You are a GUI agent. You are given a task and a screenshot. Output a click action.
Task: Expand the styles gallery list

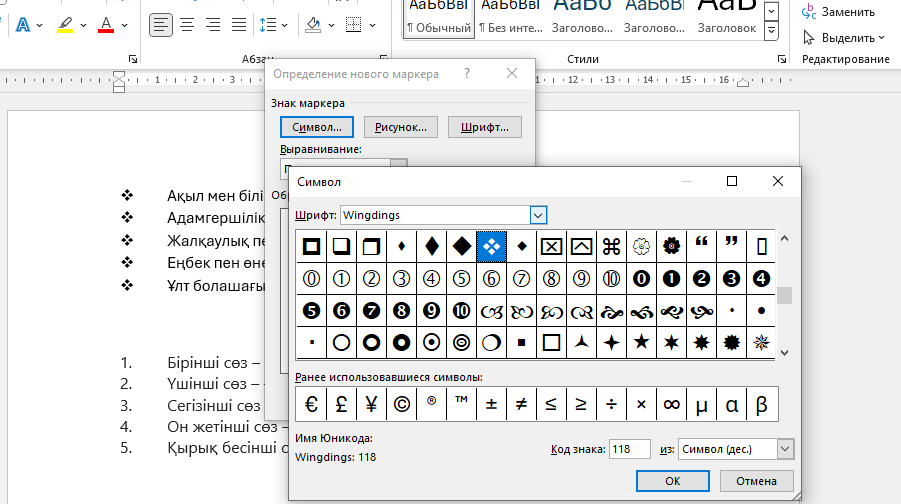pos(771,30)
